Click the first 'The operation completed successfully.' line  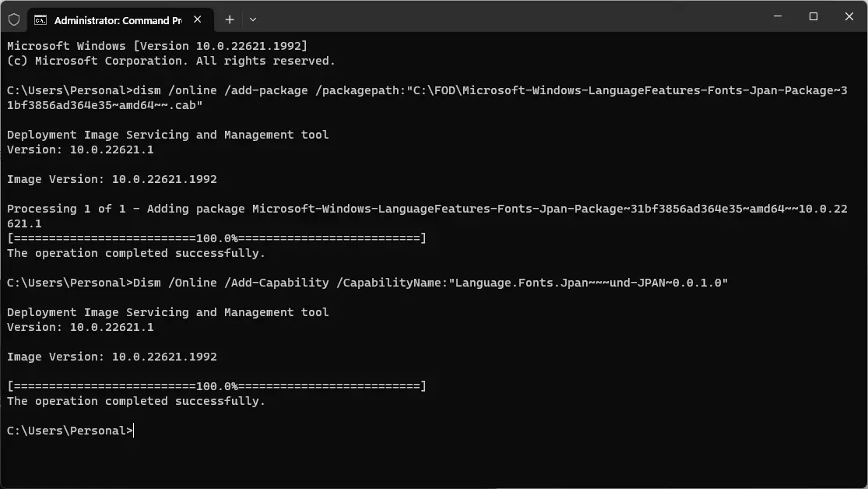(136, 253)
